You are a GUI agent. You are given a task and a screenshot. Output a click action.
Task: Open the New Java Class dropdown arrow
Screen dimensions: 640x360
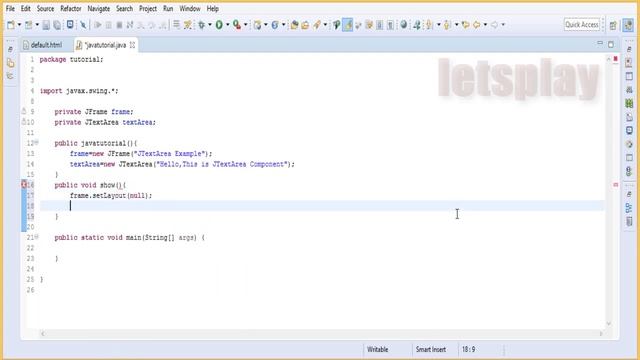tap(283, 25)
